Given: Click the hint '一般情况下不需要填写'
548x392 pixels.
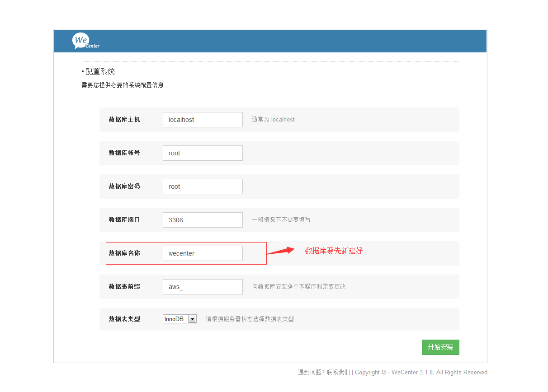Looking at the screenshot, I should click(281, 220).
